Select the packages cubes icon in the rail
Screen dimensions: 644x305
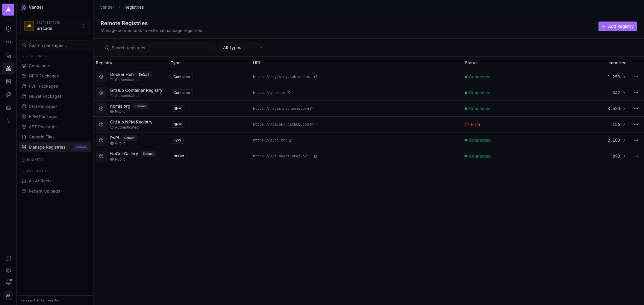coord(8,68)
